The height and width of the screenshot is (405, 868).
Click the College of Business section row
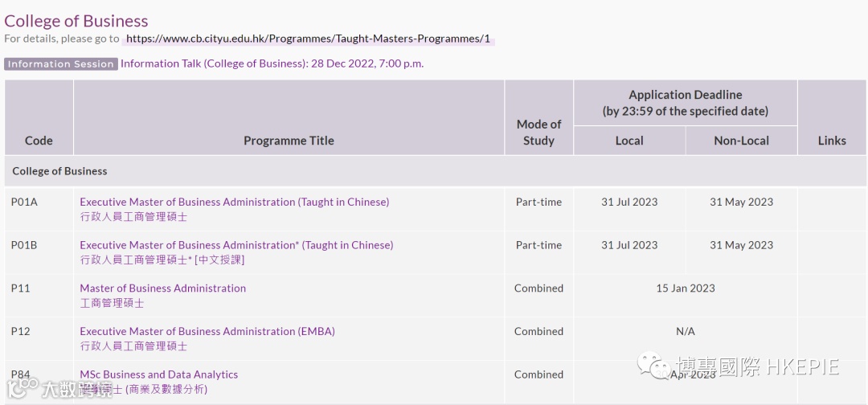point(435,171)
